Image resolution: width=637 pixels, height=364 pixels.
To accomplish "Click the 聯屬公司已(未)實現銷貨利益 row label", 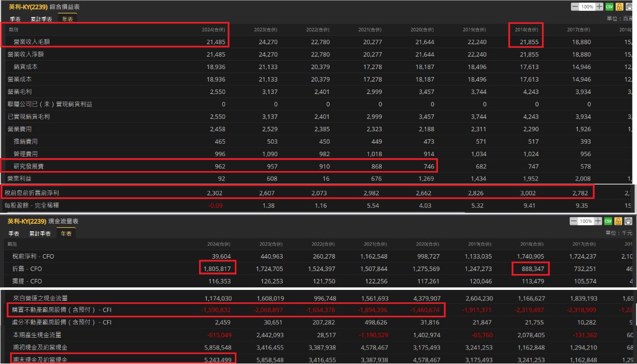I will (x=50, y=104).
